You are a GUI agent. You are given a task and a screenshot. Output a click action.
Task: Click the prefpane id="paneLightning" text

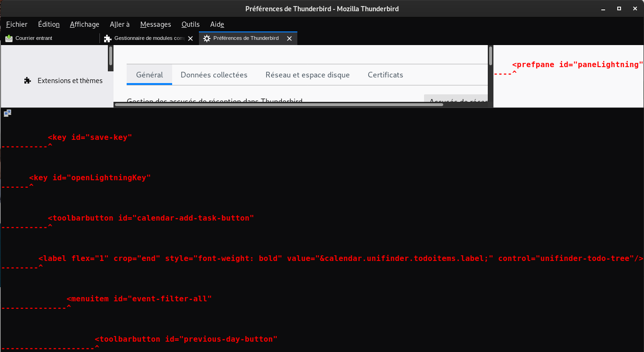tap(577, 65)
